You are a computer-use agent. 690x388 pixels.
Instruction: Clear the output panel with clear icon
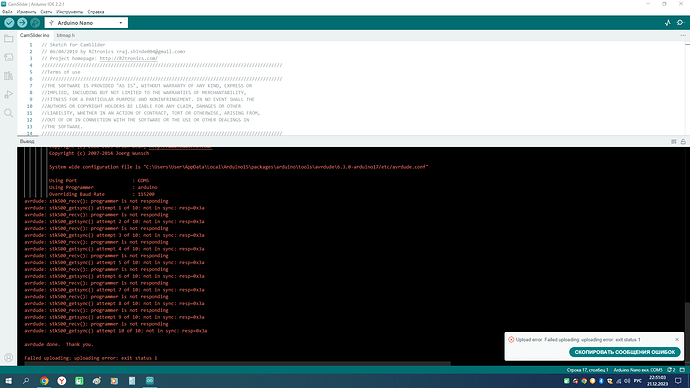(674, 142)
